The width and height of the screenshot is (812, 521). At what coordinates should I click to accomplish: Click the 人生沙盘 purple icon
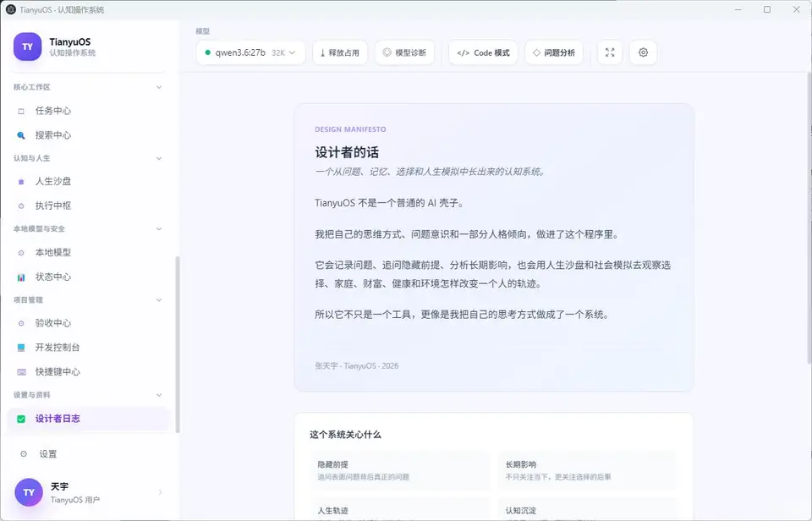[21, 182]
